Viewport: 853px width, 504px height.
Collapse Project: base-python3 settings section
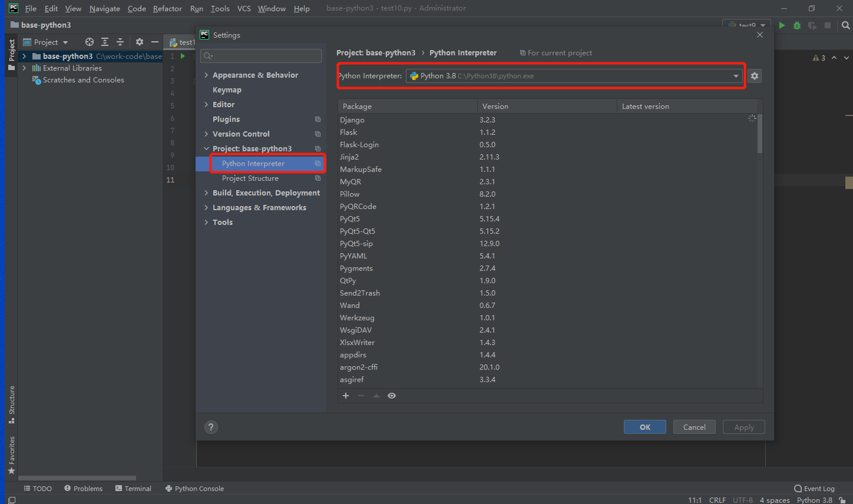(206, 149)
